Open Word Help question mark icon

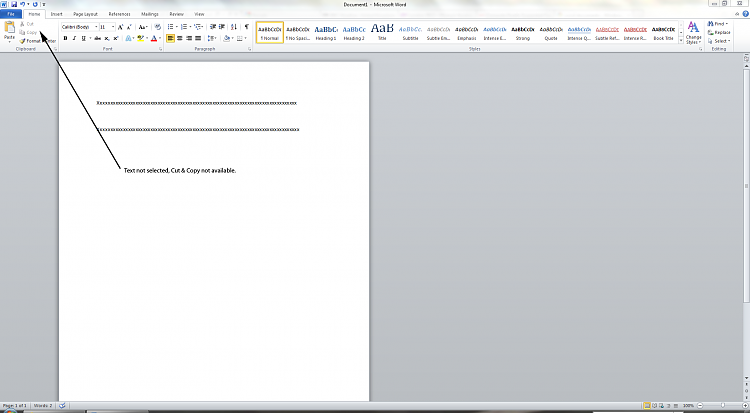click(x=746, y=14)
